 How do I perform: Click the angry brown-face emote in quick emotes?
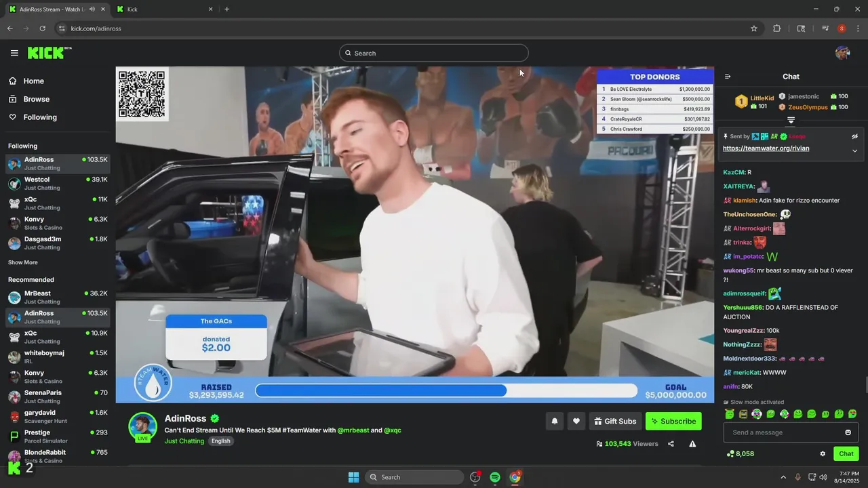[743, 413]
